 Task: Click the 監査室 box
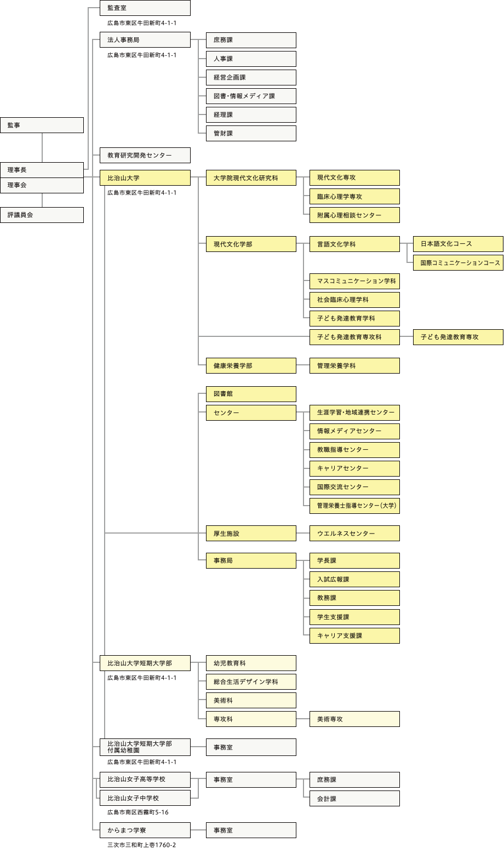(x=145, y=8)
